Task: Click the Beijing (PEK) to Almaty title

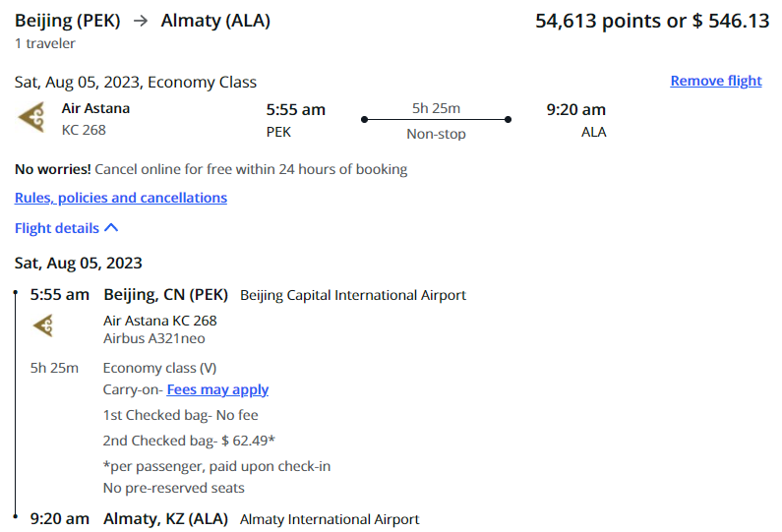Action: [x=143, y=21]
